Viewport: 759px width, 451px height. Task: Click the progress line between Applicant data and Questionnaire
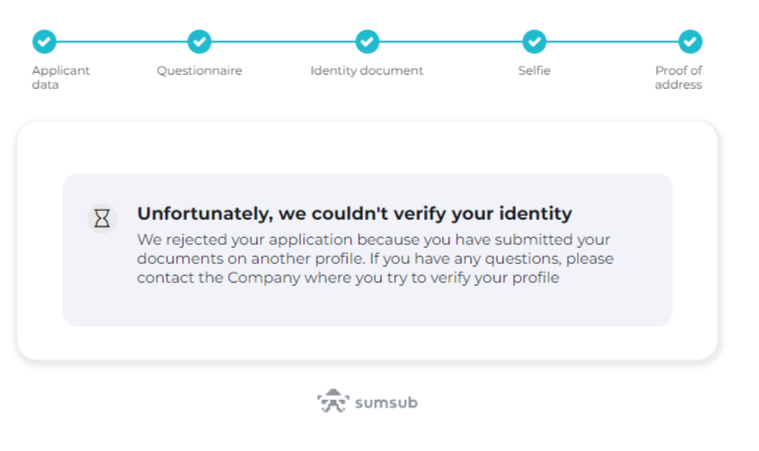(x=122, y=42)
